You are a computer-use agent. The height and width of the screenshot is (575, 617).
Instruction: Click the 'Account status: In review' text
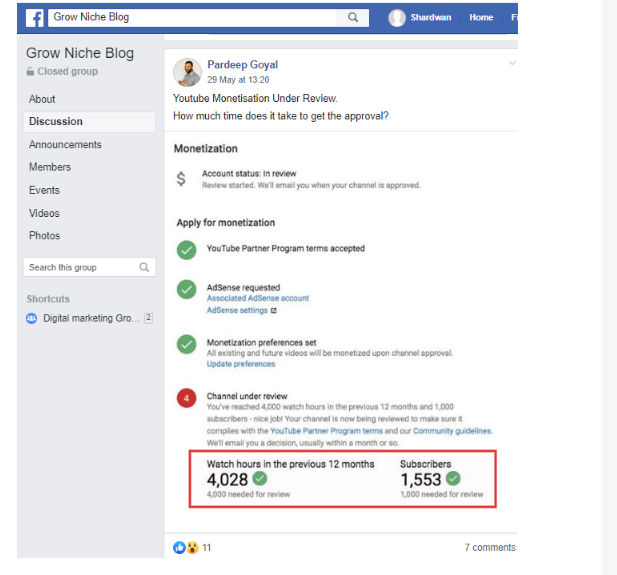[x=249, y=174]
